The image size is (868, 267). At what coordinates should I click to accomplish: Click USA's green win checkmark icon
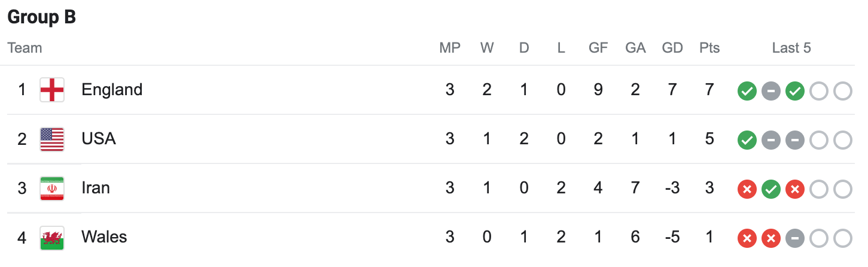coord(747,141)
